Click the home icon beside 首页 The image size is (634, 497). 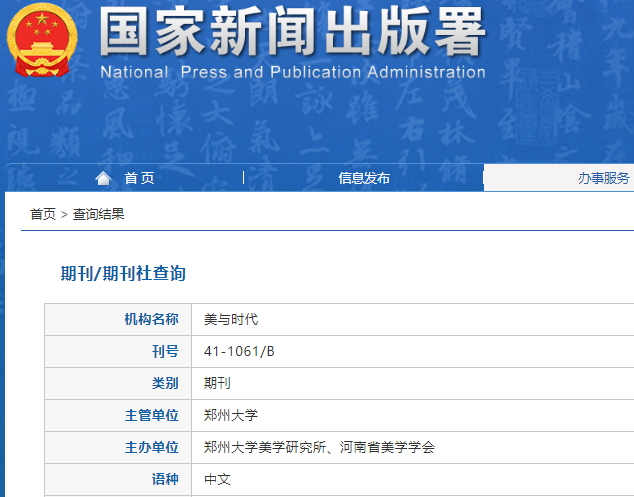pos(103,178)
